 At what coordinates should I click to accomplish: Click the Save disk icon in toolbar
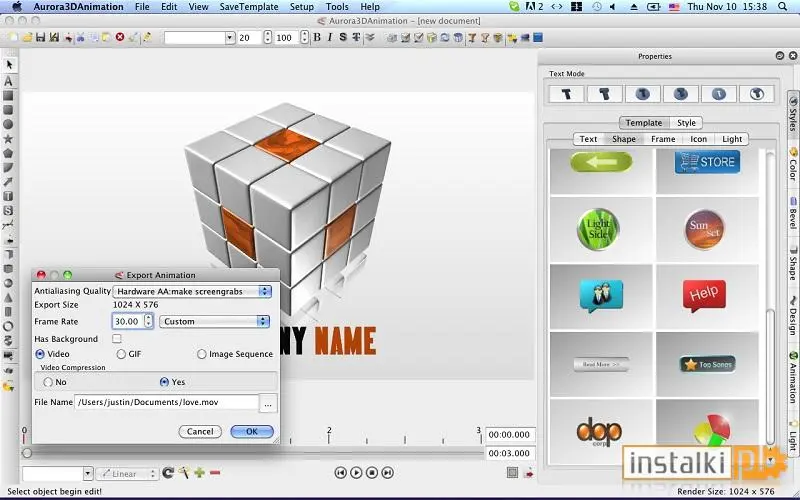point(40,37)
